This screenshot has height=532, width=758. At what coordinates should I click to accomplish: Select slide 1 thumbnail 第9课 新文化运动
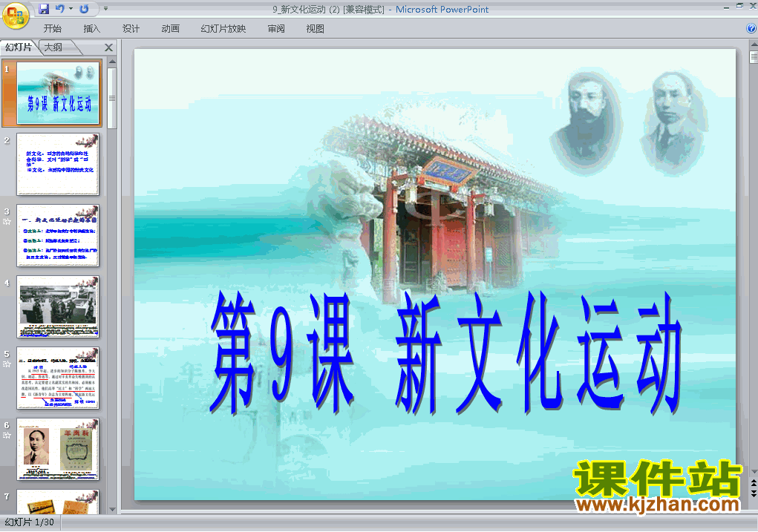click(59, 93)
